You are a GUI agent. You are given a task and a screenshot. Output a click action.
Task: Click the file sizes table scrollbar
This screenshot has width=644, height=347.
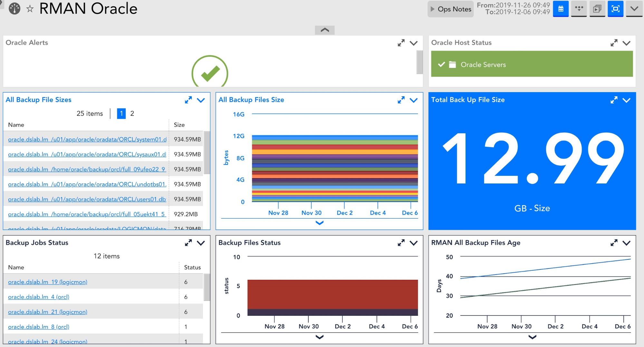pyautogui.click(x=207, y=152)
